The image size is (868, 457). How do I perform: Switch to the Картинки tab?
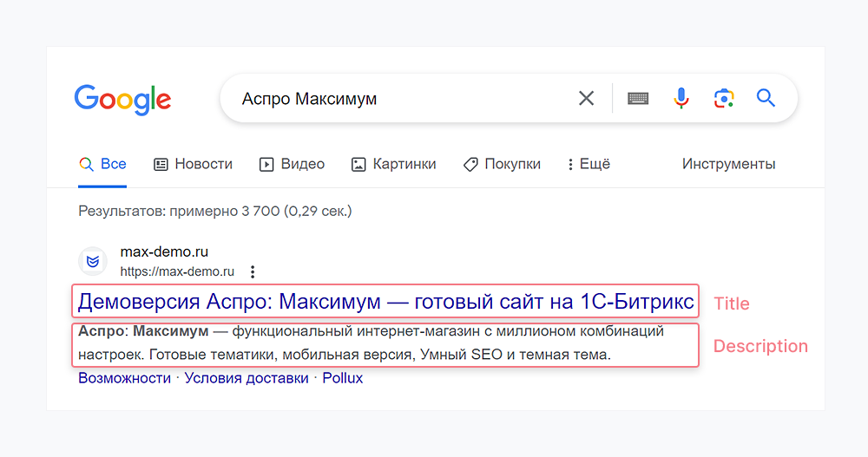point(393,164)
